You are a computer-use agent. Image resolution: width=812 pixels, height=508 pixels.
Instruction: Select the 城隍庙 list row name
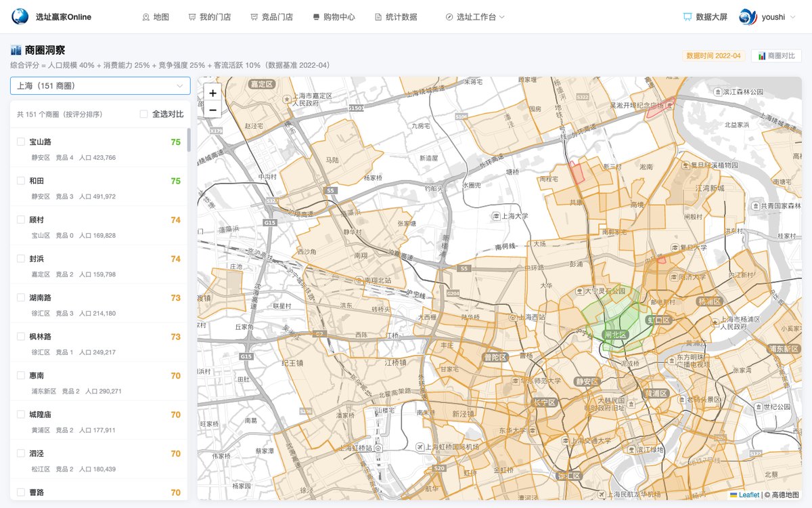[40, 415]
